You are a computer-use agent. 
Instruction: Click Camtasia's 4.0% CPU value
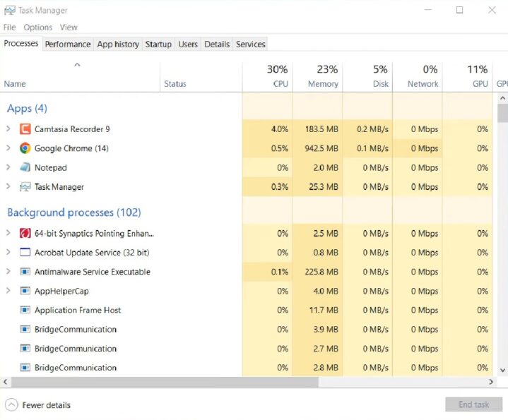coord(280,129)
